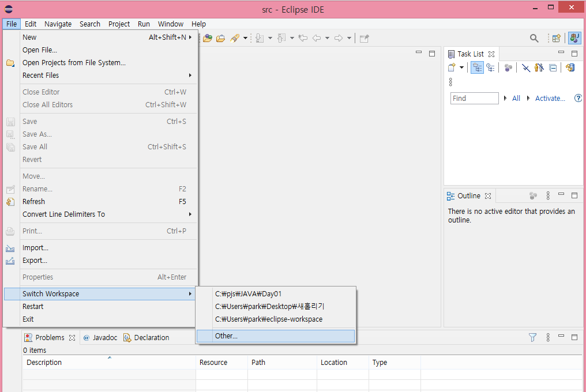Screen dimensions: 586x392
Task: Click the Find field in Task List
Action: (474, 98)
